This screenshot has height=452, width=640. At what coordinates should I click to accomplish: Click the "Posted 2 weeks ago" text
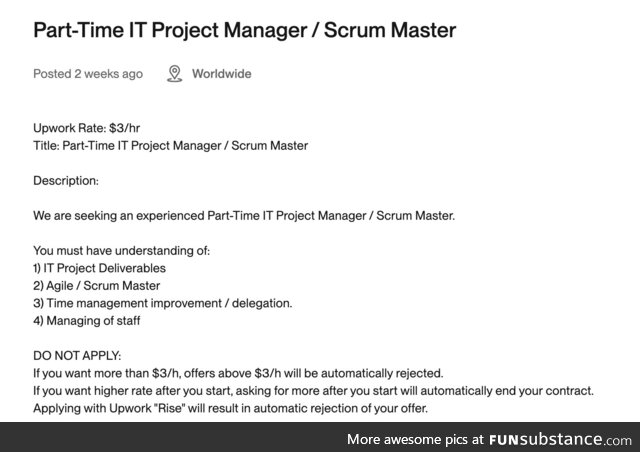[88, 74]
